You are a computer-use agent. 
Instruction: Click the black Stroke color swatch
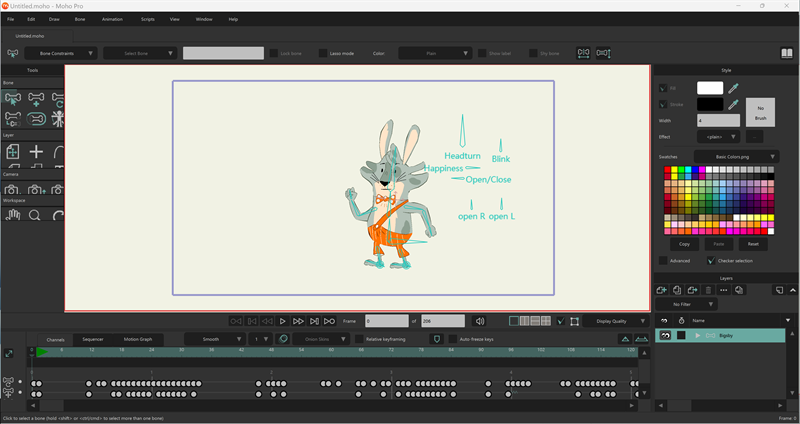point(710,105)
